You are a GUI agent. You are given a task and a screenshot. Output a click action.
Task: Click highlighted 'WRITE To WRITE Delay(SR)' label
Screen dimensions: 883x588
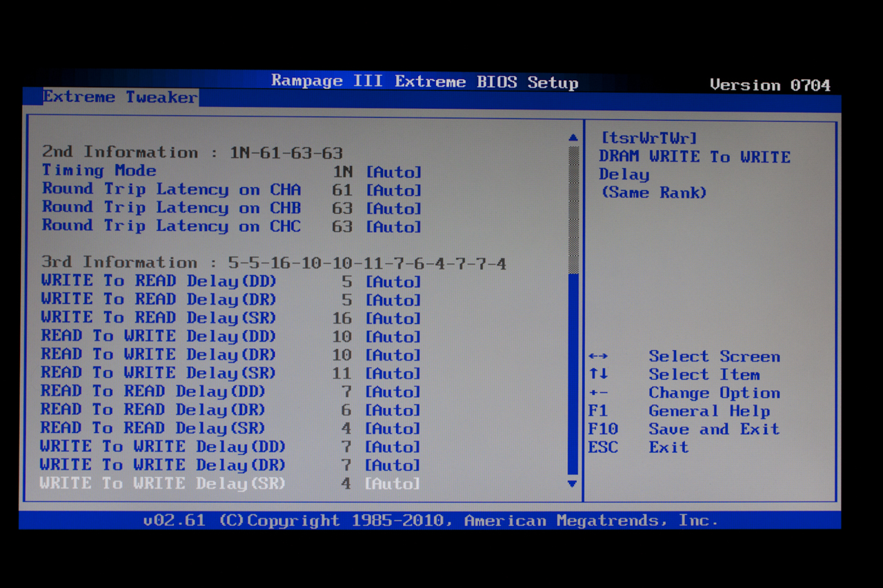pyautogui.click(x=163, y=483)
